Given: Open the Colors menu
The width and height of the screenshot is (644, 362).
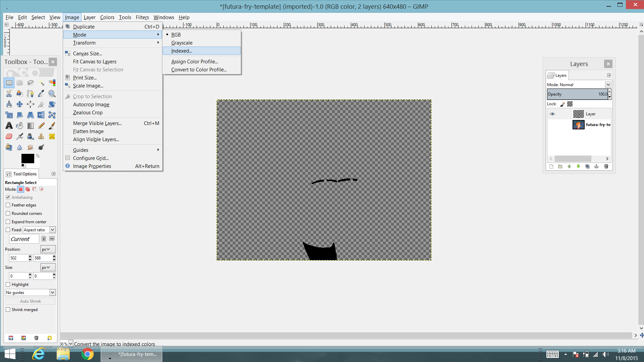Looking at the screenshot, I should click(x=107, y=17).
